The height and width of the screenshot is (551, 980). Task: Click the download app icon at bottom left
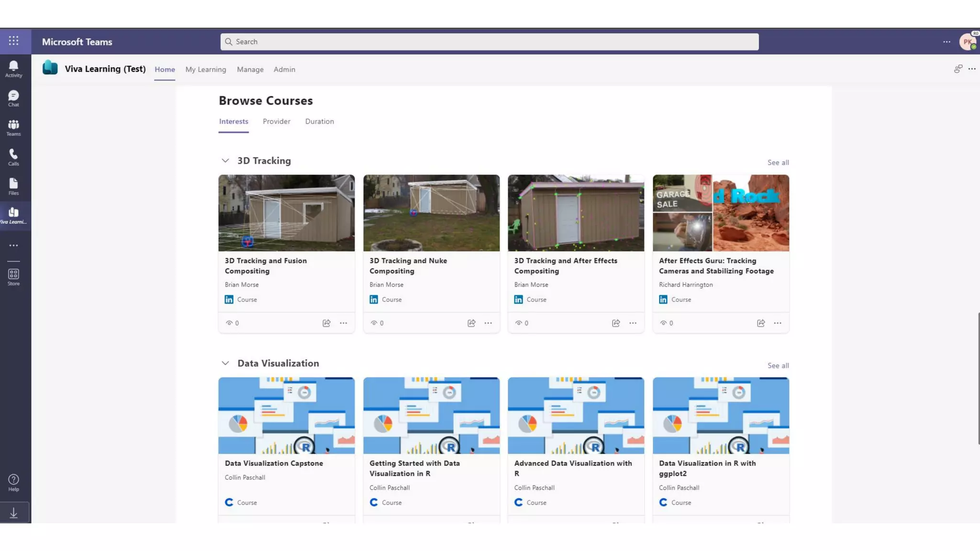13,513
